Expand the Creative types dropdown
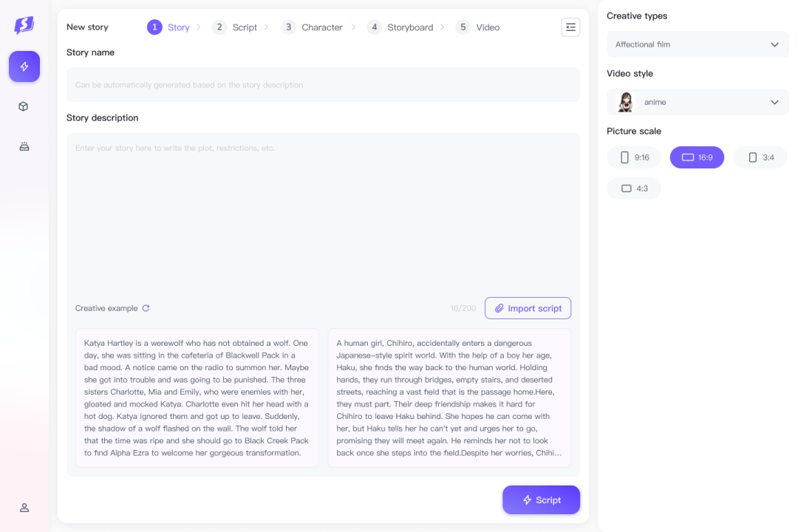The image size is (798, 532). click(697, 44)
